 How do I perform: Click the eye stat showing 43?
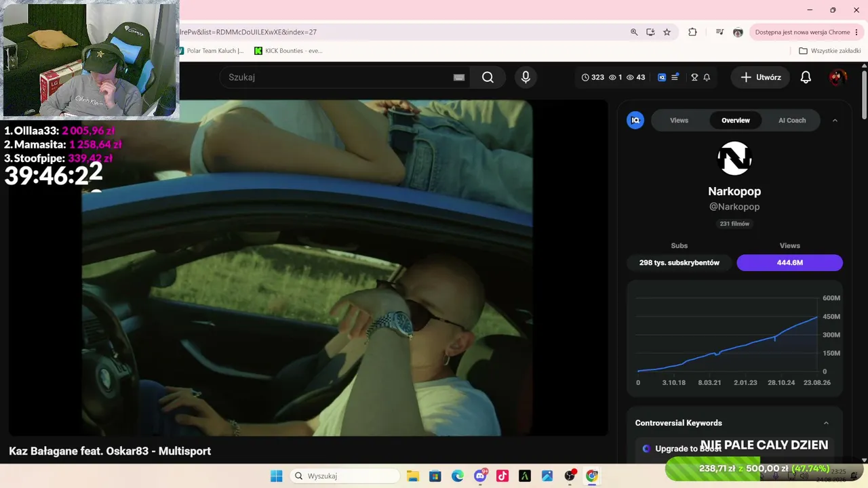tap(635, 77)
